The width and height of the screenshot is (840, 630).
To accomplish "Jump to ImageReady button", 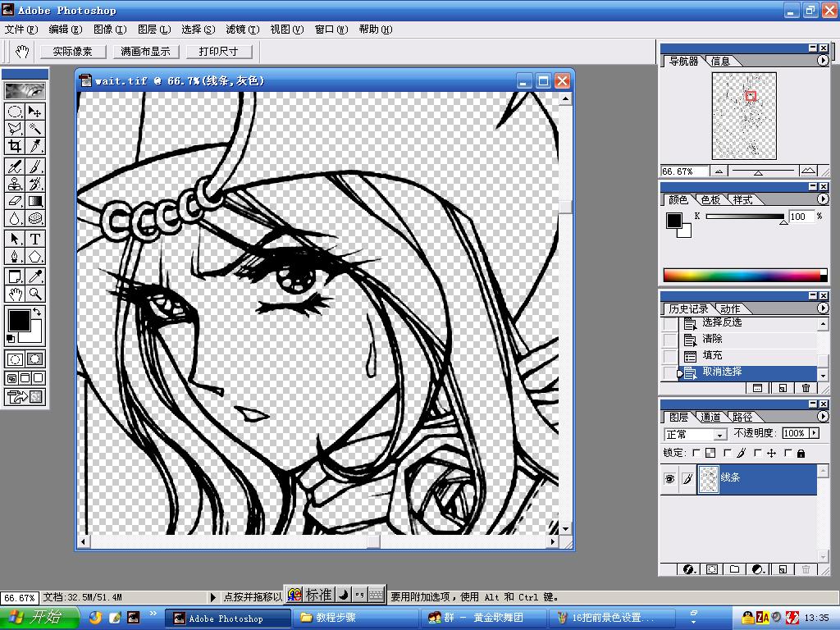I will [25, 397].
